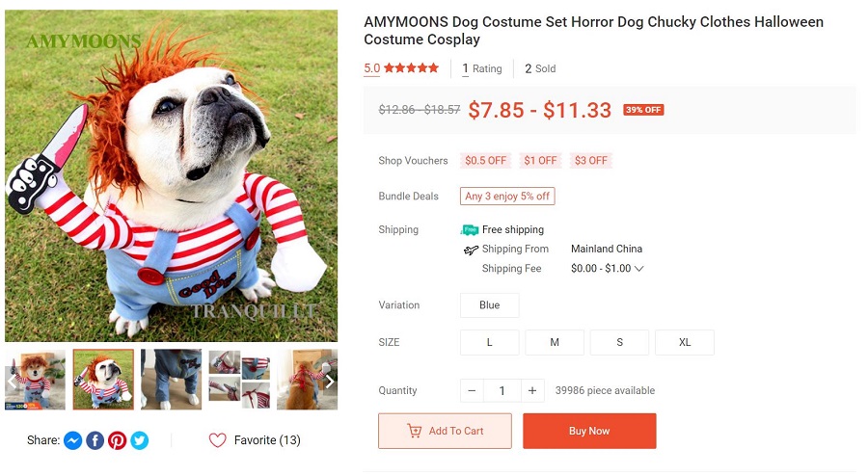Share via Facebook Messenger icon
Image resolution: width=868 pixels, height=475 pixels.
point(72,440)
